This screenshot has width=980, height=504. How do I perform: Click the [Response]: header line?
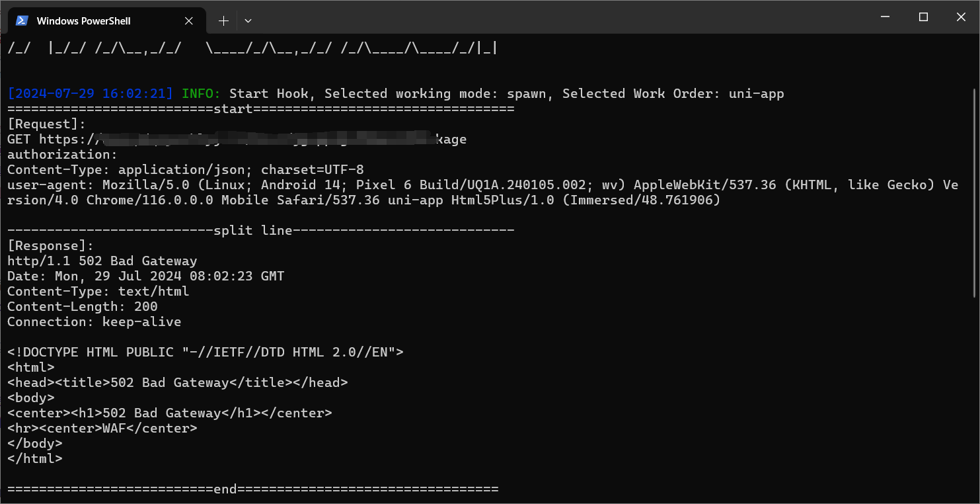(x=51, y=245)
